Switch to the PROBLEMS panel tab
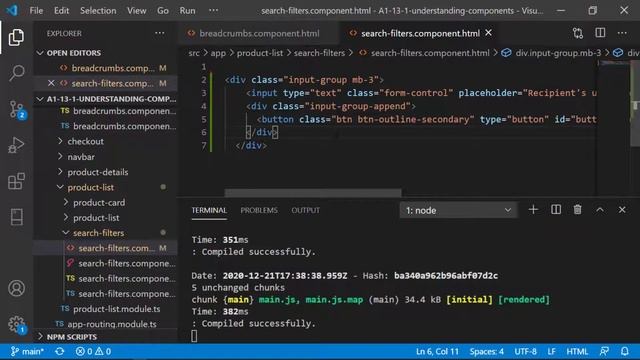 tap(259, 210)
